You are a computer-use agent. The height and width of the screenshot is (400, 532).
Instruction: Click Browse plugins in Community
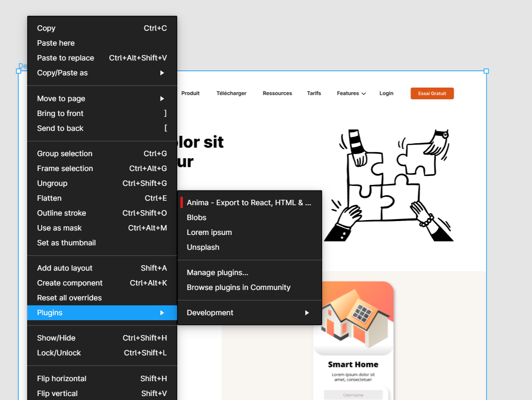coord(250,287)
